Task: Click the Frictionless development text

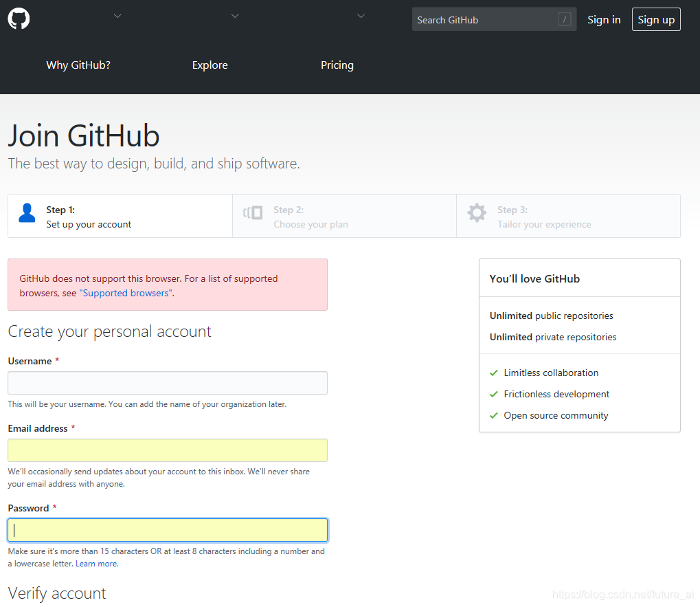Action: coord(556,395)
